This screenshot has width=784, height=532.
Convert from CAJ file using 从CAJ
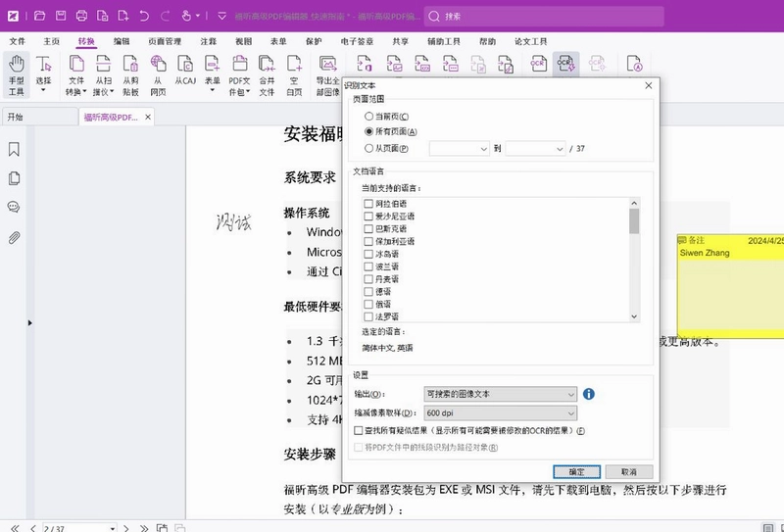[x=185, y=70]
